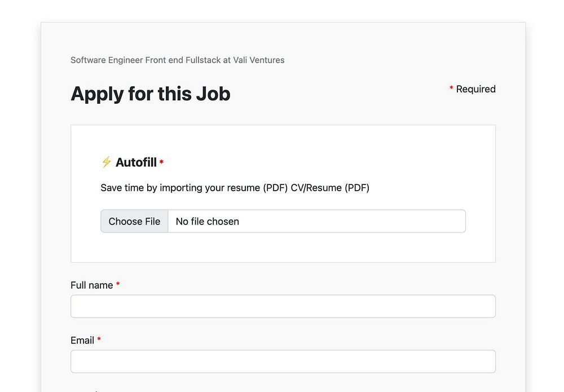
Task: Click the Autofill heading text
Action: (x=136, y=162)
